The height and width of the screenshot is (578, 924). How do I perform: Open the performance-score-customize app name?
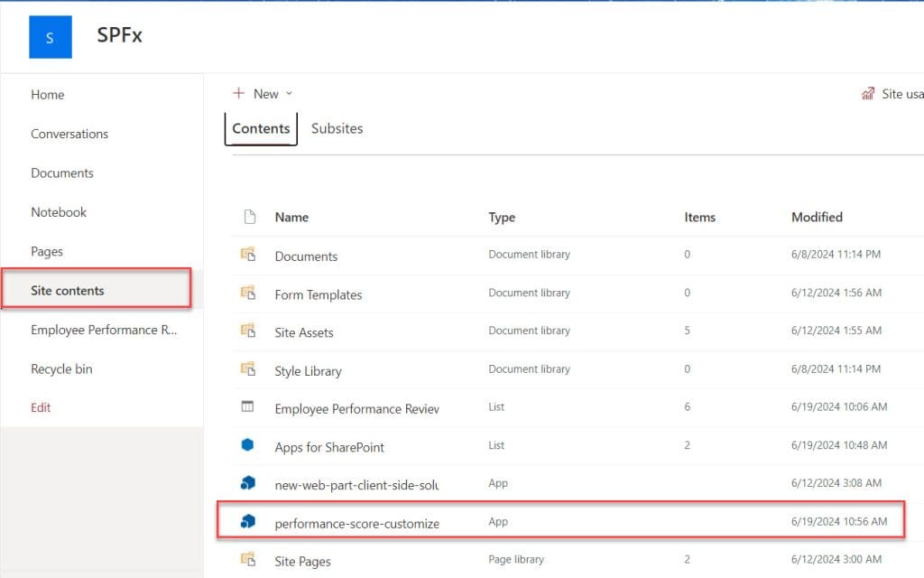(357, 524)
